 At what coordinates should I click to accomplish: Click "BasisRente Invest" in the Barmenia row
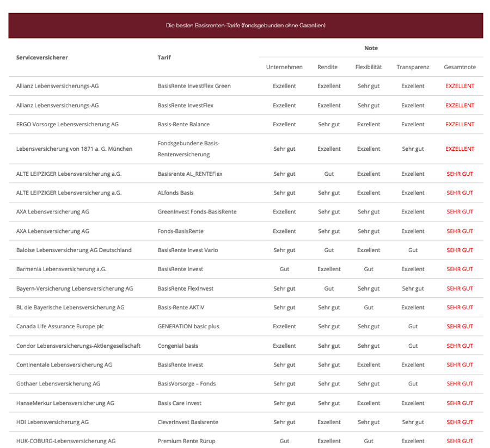180,269
